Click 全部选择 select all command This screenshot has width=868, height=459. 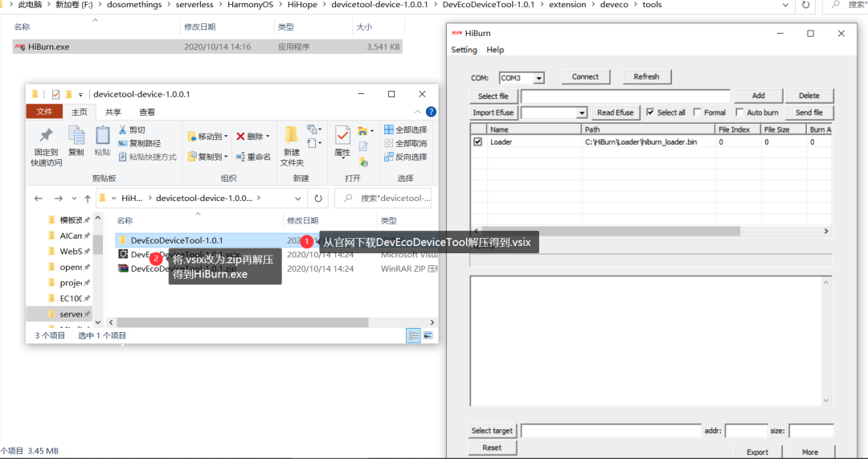(406, 129)
